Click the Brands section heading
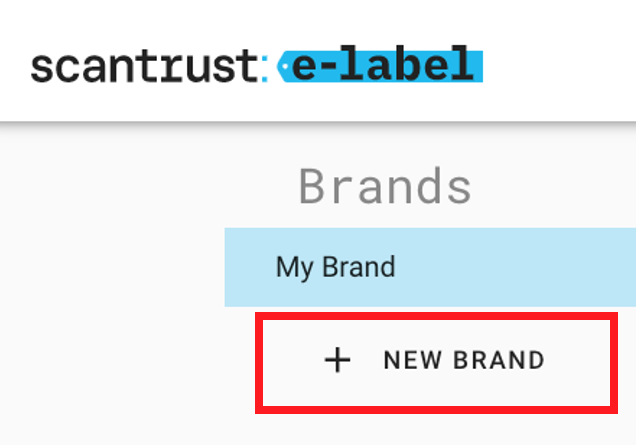This screenshot has width=638, height=446. tap(385, 186)
